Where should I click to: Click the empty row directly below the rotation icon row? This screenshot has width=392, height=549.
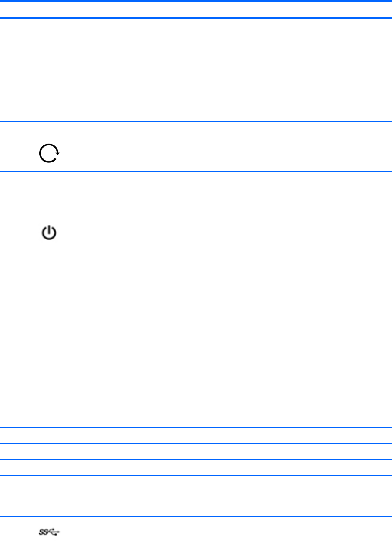pos(196,194)
